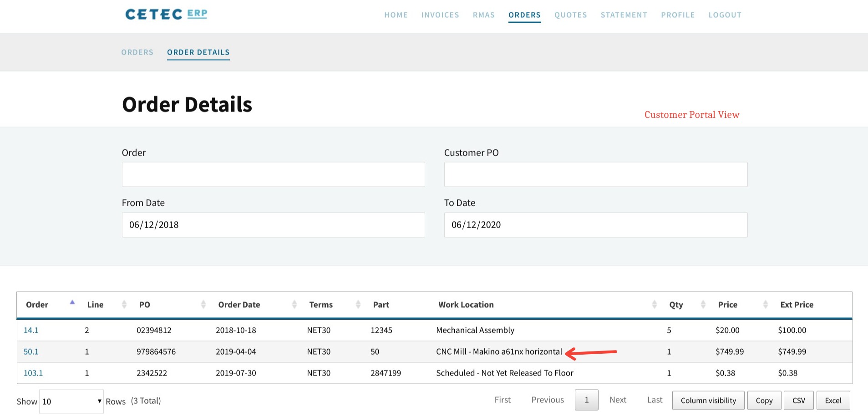The height and width of the screenshot is (417, 868).
Task: Sort table by Order column arrow
Action: [x=72, y=302]
